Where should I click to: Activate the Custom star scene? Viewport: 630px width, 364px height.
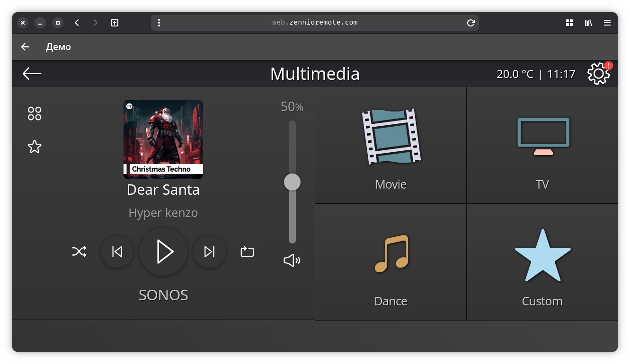[x=542, y=262]
